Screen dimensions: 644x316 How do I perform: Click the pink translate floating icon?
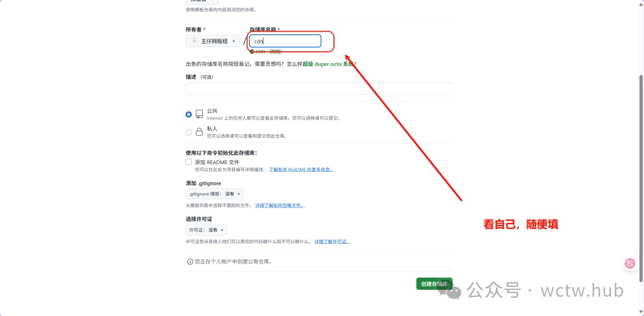(x=630, y=263)
